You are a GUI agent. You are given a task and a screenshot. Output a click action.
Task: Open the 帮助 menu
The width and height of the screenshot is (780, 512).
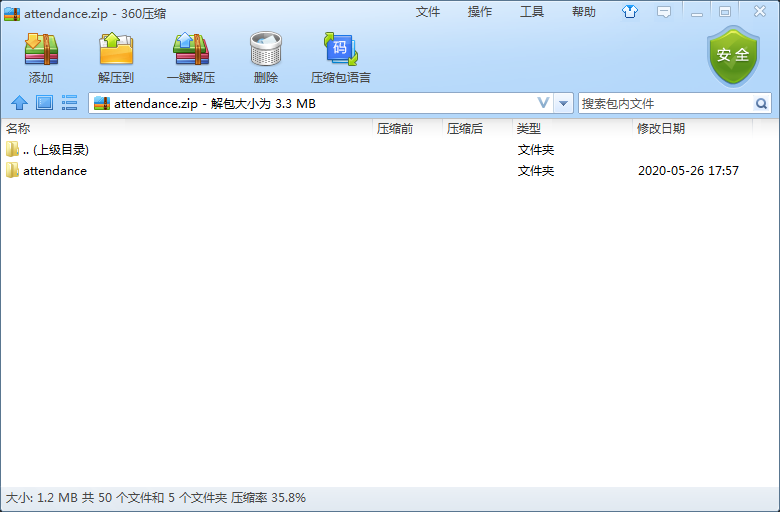click(584, 11)
